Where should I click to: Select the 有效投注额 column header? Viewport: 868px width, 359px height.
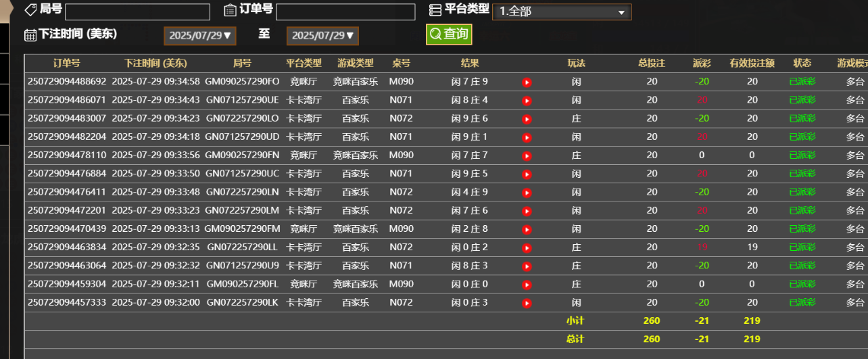pos(752,64)
